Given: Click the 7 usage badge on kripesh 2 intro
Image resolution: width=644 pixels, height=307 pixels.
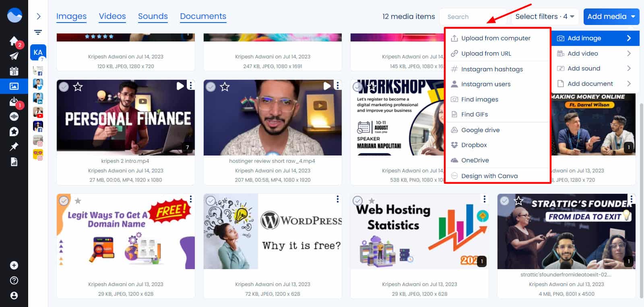Looking at the screenshot, I should tap(187, 147).
